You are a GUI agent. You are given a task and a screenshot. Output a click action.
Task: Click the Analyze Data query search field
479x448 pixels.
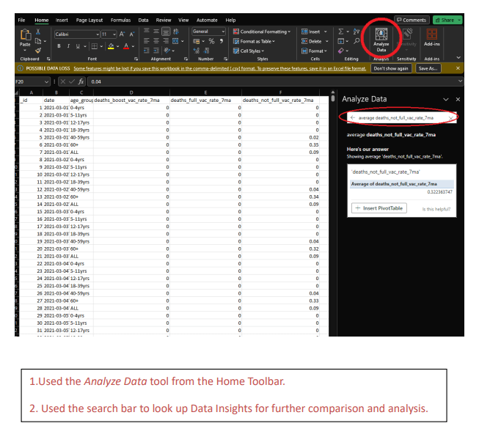coord(400,117)
